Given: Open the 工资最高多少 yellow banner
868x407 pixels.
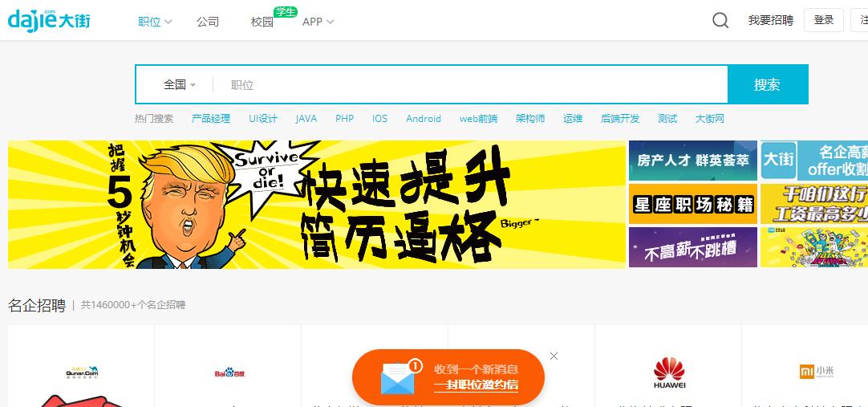Looking at the screenshot, I should 814,205.
